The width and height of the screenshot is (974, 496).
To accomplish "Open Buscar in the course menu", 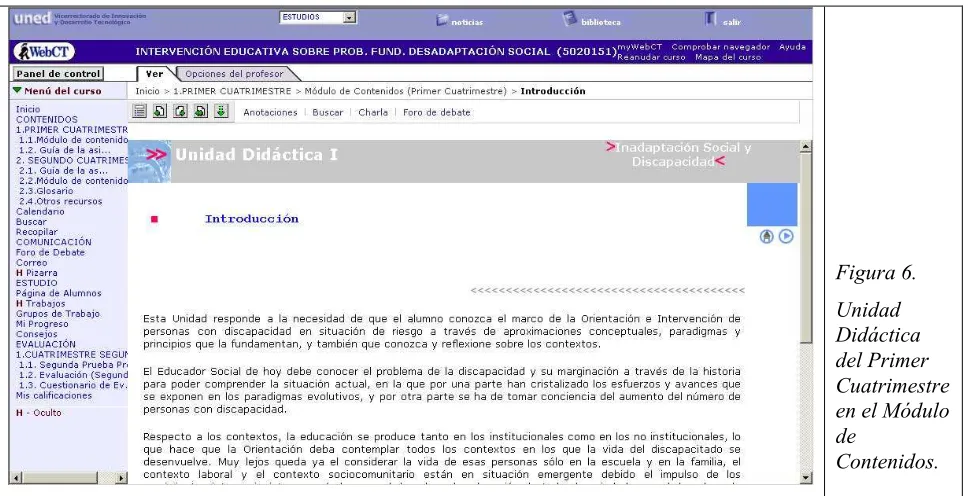I will point(31,222).
